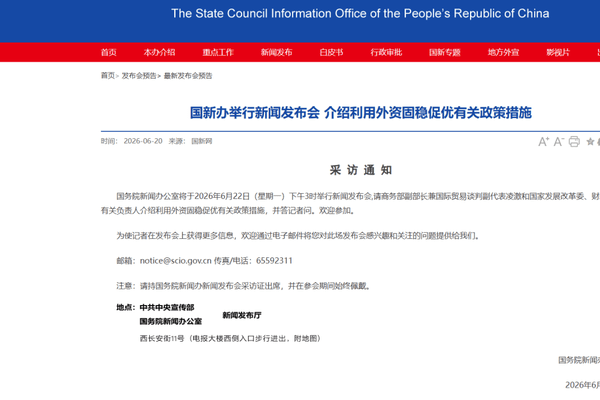Decrease font size with the A- icon

click(x=559, y=142)
